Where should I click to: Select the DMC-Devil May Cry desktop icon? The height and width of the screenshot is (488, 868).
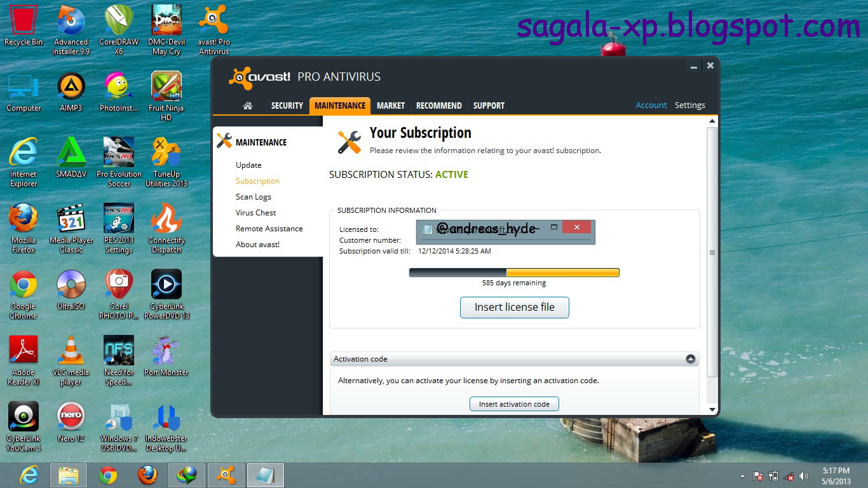(166, 30)
